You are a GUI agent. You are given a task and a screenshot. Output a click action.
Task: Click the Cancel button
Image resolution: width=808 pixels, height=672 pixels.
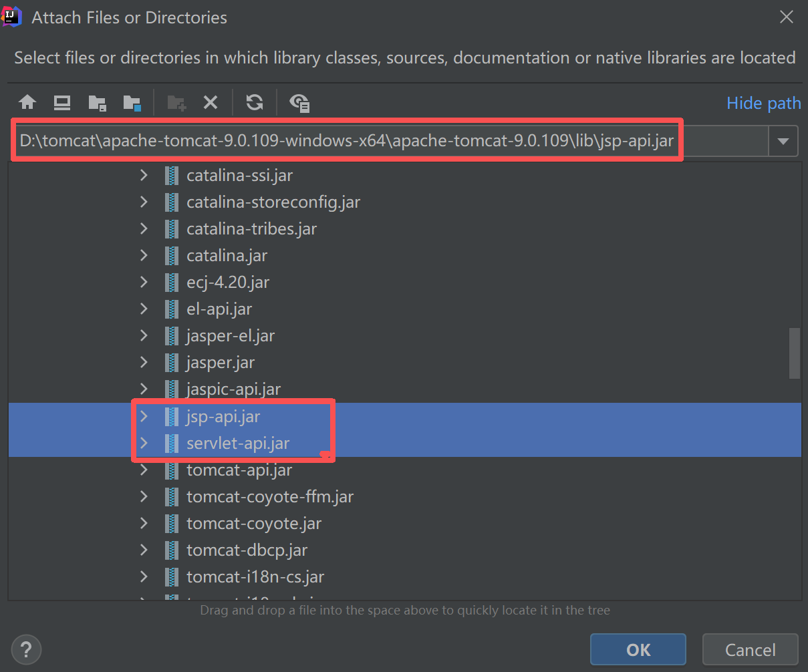pos(751,650)
